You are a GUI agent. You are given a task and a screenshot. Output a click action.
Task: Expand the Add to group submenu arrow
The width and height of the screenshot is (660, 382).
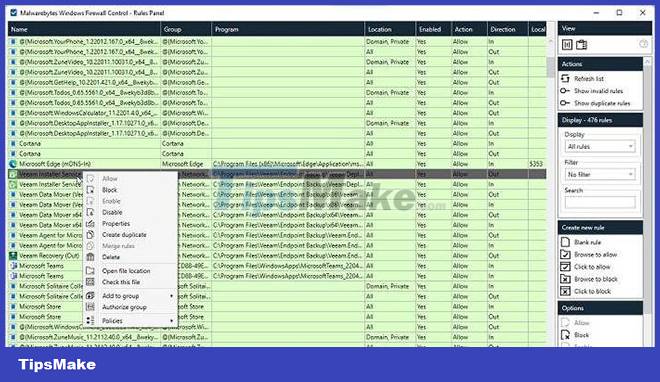[x=171, y=296]
